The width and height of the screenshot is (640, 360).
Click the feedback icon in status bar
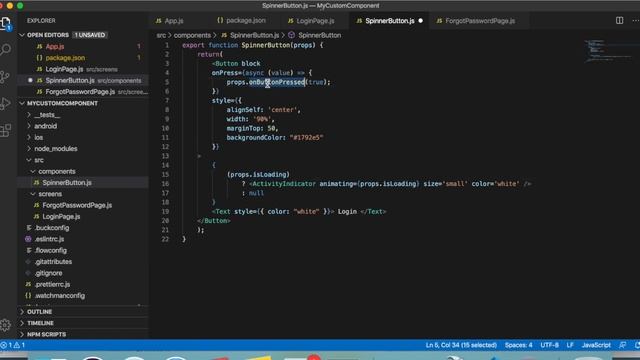(x=622, y=345)
